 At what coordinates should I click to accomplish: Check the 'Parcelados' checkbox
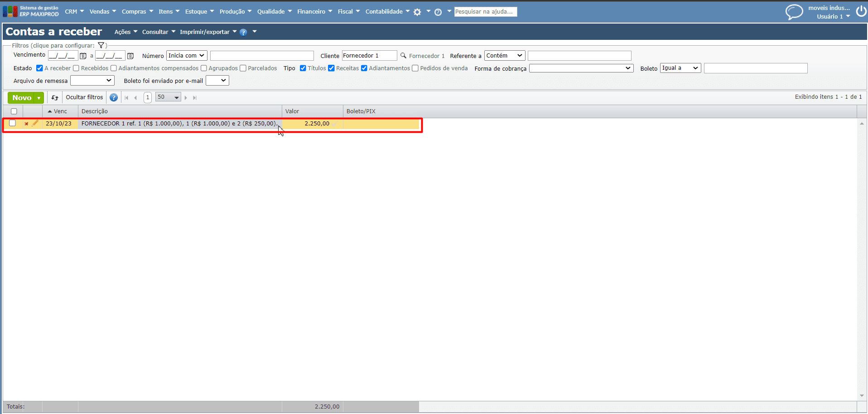243,68
